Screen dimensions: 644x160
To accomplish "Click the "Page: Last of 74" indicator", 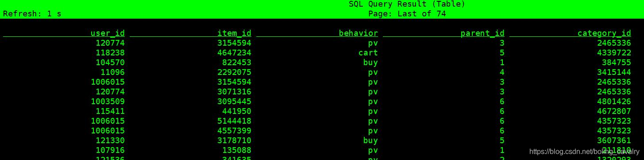I will pyautogui.click(x=407, y=14).
